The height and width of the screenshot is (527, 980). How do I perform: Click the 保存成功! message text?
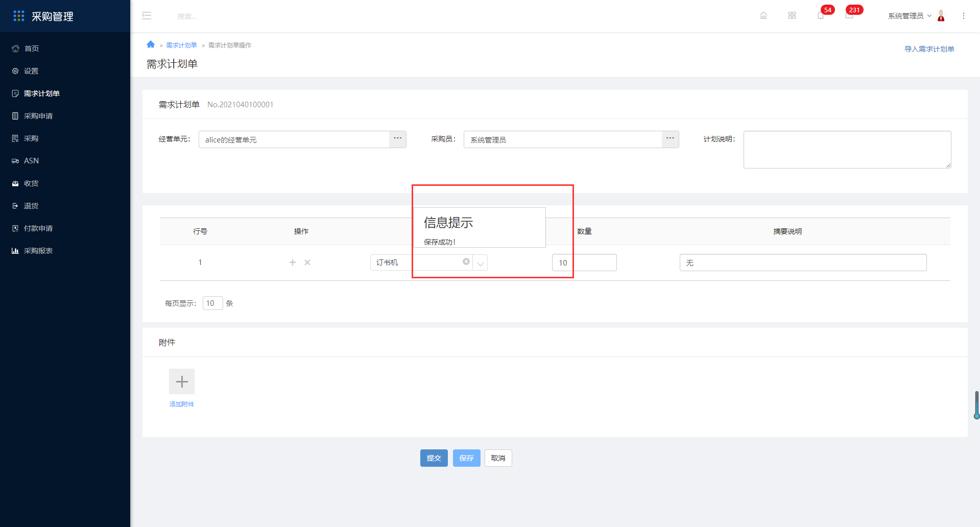click(x=440, y=242)
